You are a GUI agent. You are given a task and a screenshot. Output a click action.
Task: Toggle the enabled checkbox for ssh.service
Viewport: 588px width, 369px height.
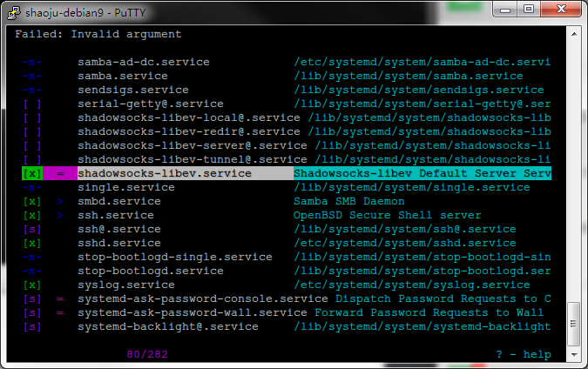32,215
